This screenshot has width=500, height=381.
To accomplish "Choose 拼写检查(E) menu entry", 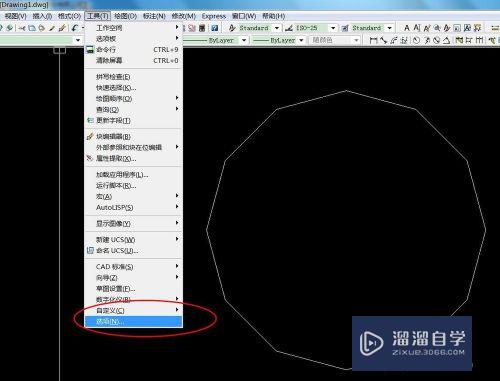I will [x=133, y=77].
